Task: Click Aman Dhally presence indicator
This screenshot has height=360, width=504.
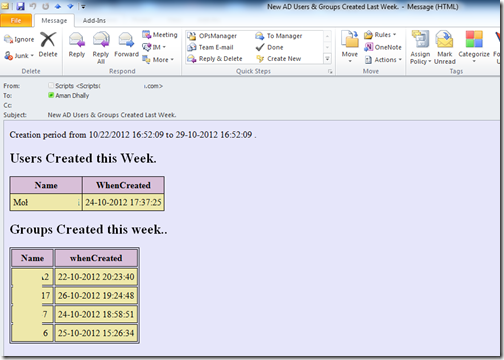Action: [51, 95]
